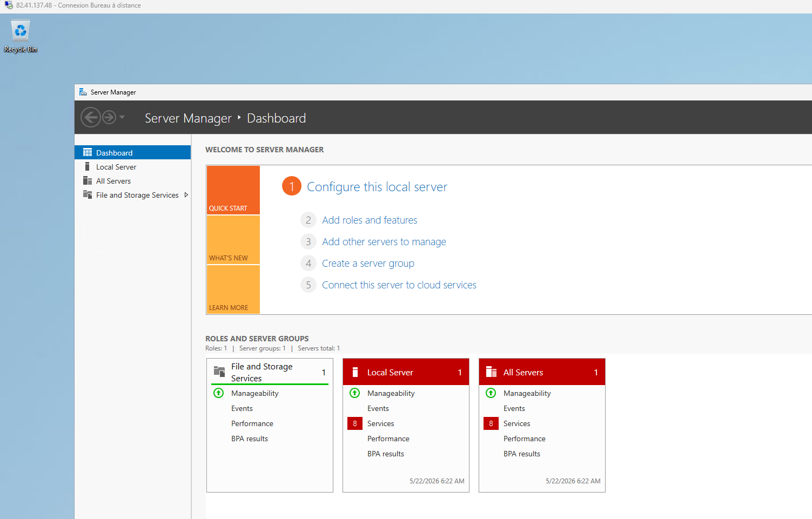The image size is (812, 519).
Task: Click Manageability status icon in Local Server tile
Action: [355, 393]
